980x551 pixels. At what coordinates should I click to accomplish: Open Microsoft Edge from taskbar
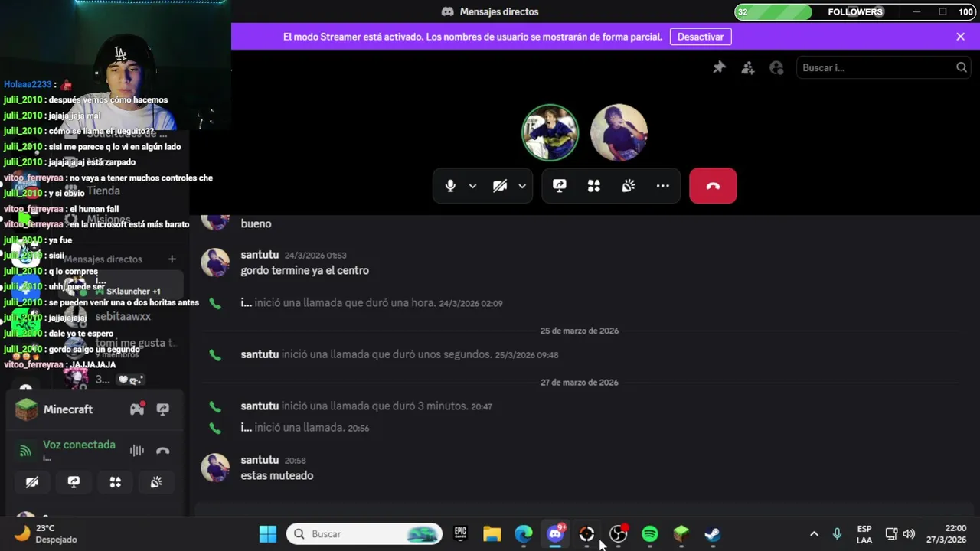pyautogui.click(x=524, y=534)
